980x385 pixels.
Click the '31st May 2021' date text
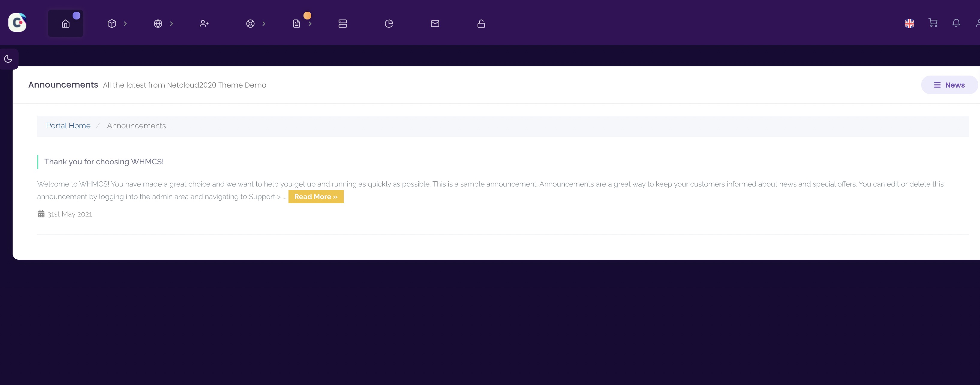tap(70, 214)
